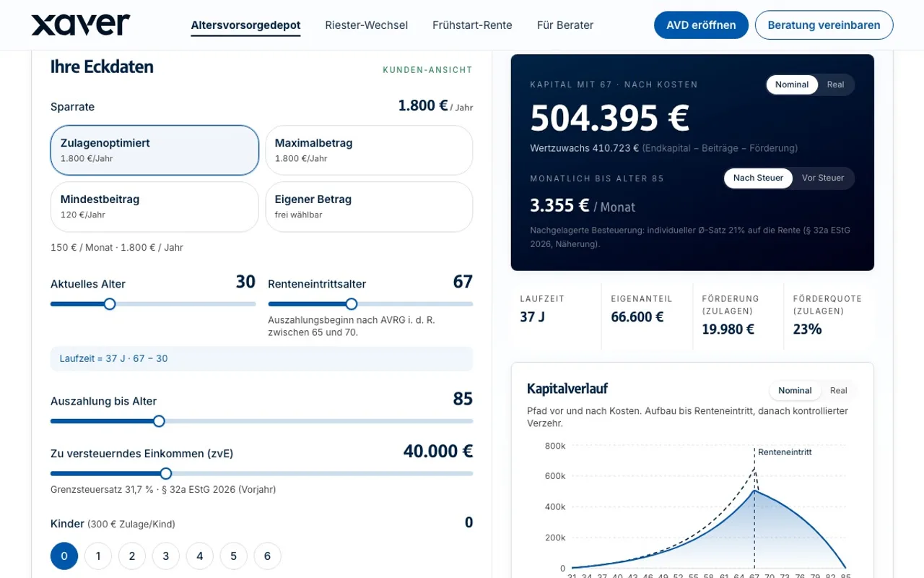Click the Eigenanteil 66.600 € value
The width and height of the screenshot is (924, 578).
pos(637,316)
